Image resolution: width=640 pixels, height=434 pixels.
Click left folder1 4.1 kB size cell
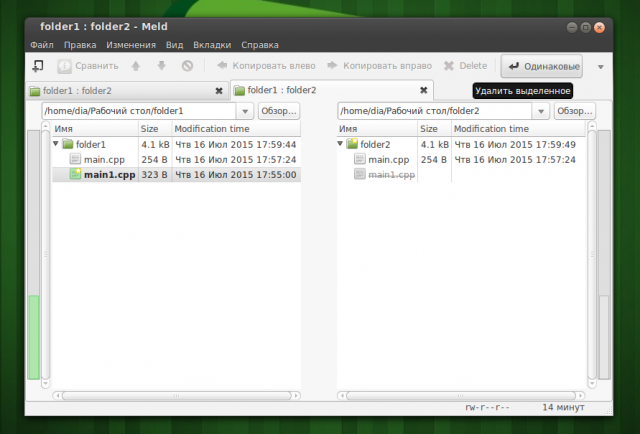point(155,145)
